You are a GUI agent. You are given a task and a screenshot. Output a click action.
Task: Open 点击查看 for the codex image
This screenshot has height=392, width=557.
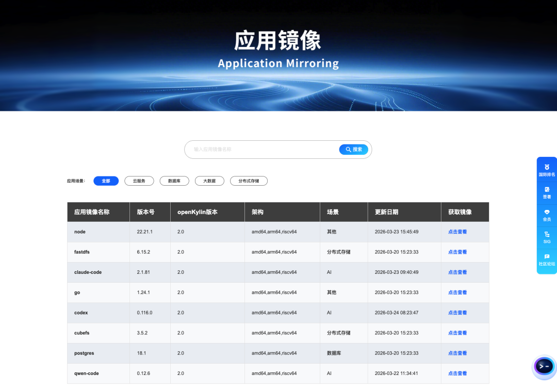point(457,313)
